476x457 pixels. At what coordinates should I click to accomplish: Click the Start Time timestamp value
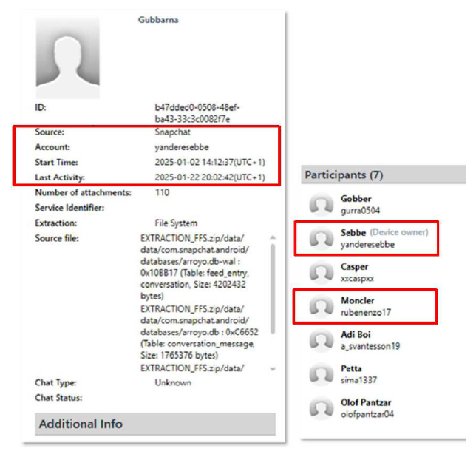coord(208,162)
